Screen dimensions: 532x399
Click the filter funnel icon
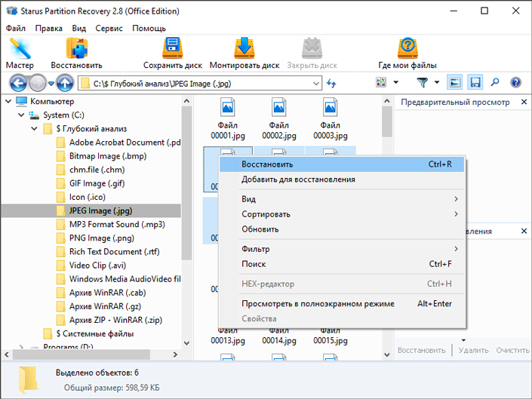(422, 82)
